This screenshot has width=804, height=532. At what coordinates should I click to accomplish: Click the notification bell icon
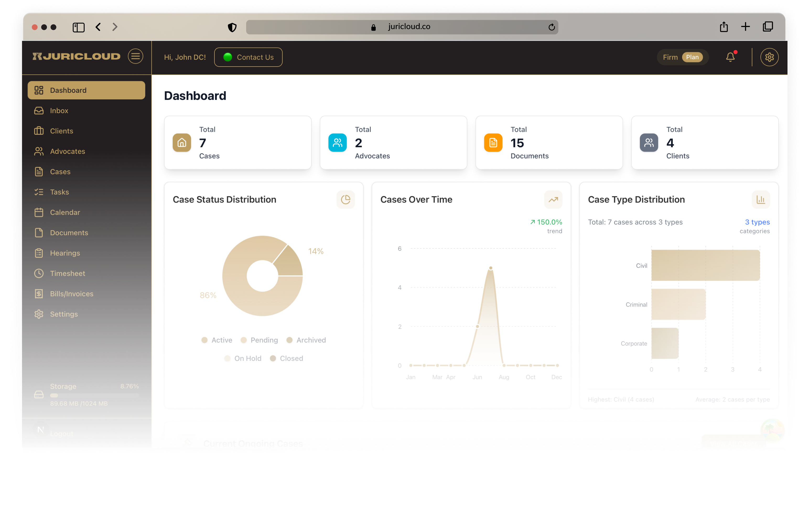tap(730, 57)
